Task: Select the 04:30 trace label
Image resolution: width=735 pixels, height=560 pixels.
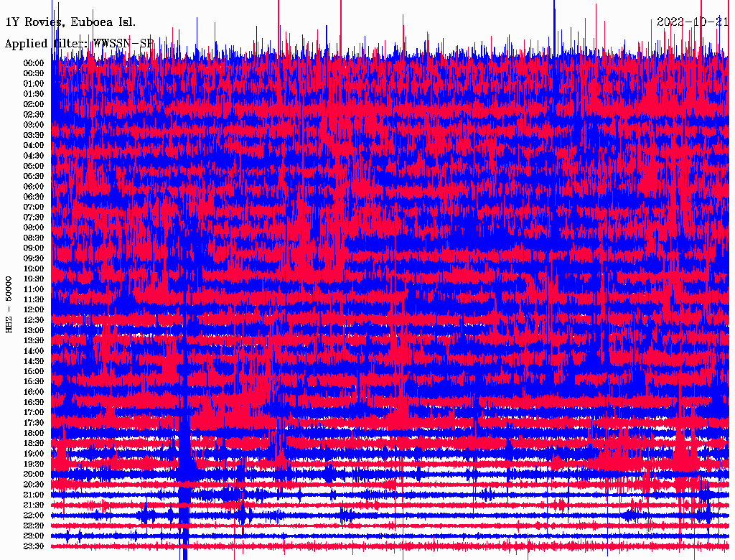Action: pos(34,156)
